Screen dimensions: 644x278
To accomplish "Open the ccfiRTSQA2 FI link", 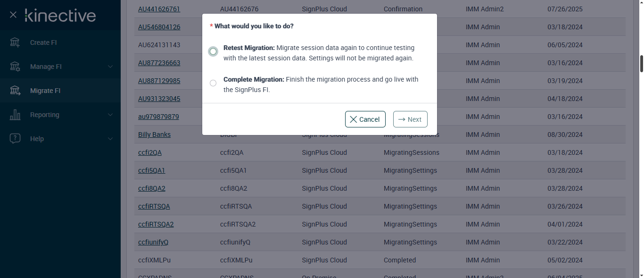I will 156,224.
